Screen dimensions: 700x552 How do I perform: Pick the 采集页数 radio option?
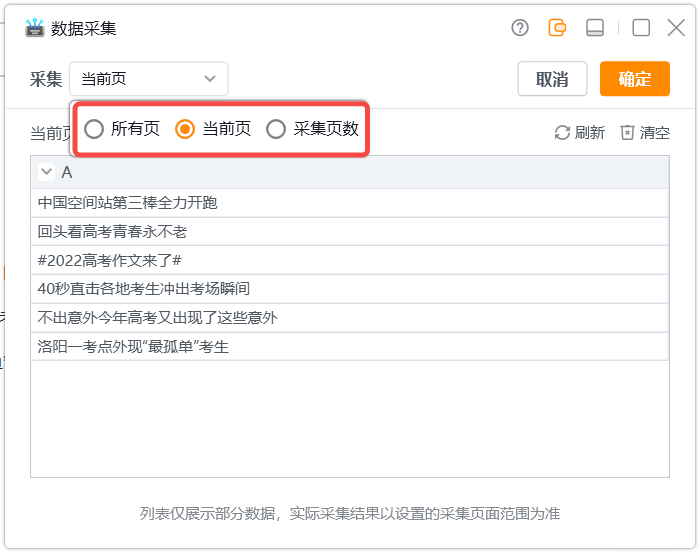pyautogui.click(x=276, y=129)
